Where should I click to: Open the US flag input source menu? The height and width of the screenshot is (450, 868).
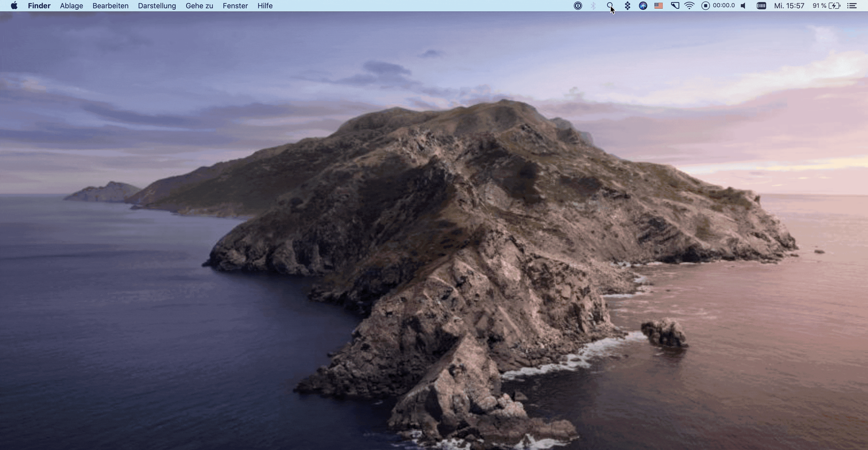pyautogui.click(x=658, y=6)
